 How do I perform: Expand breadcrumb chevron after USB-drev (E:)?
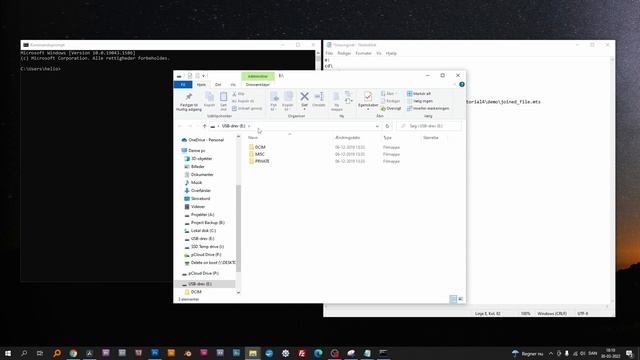[249, 126]
